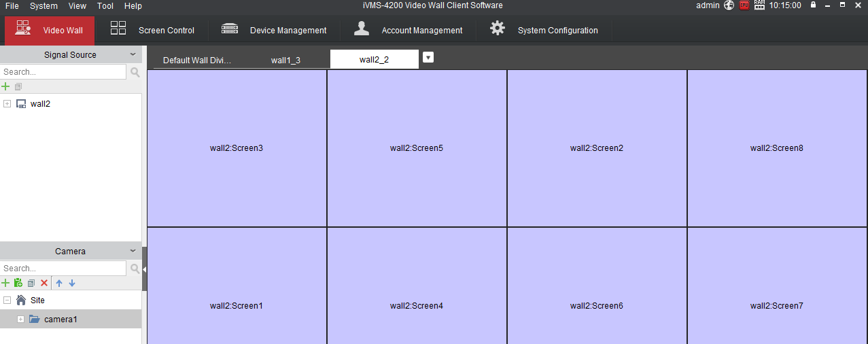This screenshot has height=344, width=868.
Task: Collapse the Camera panel chevron
Action: [133, 251]
